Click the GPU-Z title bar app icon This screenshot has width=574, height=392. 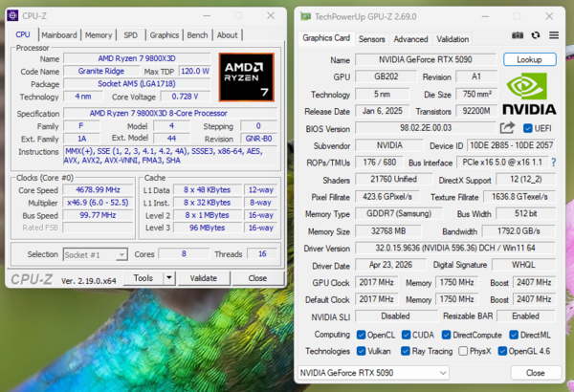(x=305, y=16)
